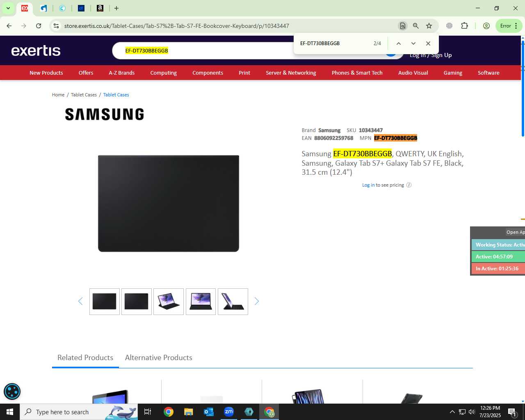Go to Home breadcrumb
This screenshot has height=420, width=525.
point(58,95)
